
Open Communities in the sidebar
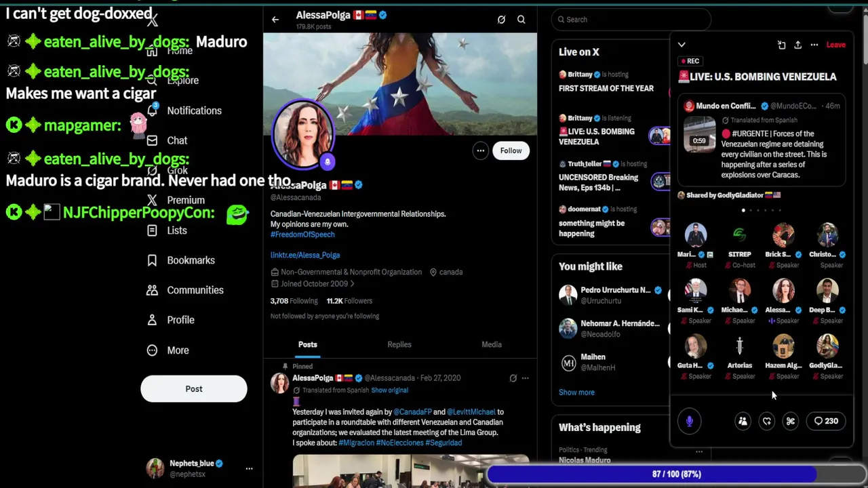(185, 290)
